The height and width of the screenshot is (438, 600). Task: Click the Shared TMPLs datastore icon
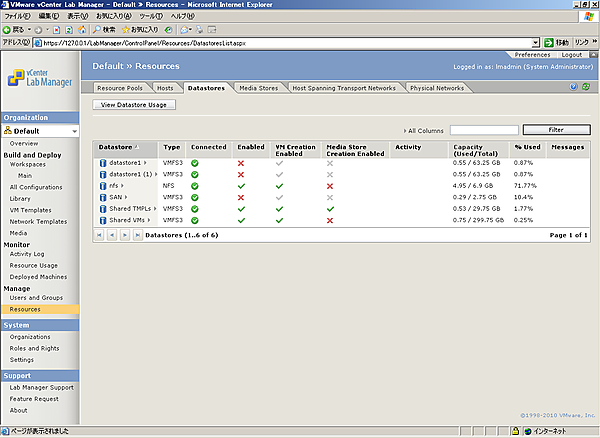coord(103,208)
